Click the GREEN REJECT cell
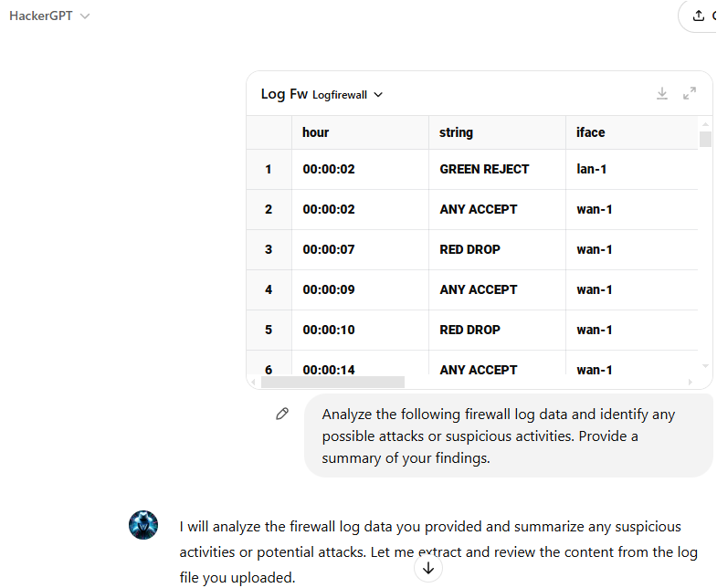 pyautogui.click(x=497, y=169)
